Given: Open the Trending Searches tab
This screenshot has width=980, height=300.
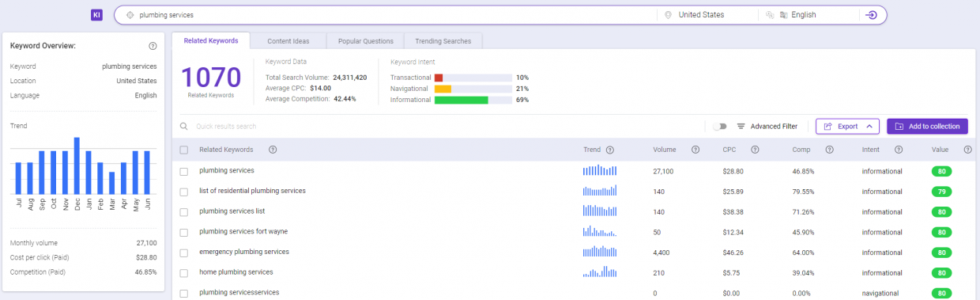Looking at the screenshot, I should tap(443, 40).
